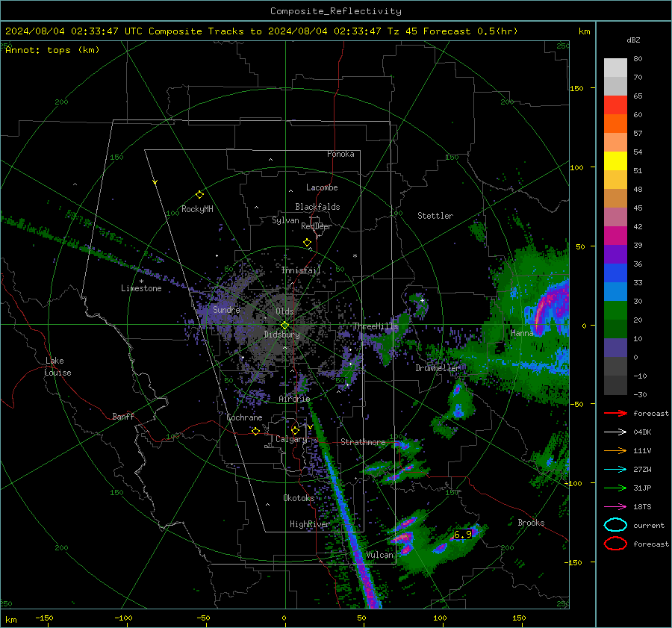Click the Vulcan city label

pos(380,555)
